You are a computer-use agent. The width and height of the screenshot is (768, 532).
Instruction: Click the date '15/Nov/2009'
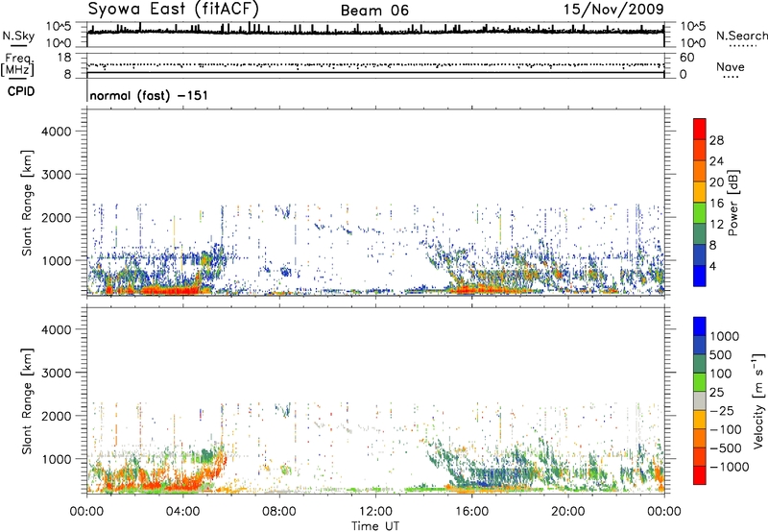point(613,9)
